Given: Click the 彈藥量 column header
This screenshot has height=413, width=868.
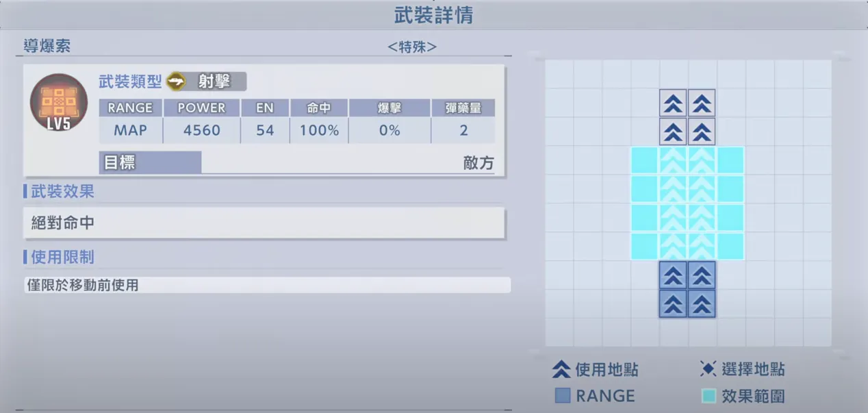Looking at the screenshot, I should point(463,108).
